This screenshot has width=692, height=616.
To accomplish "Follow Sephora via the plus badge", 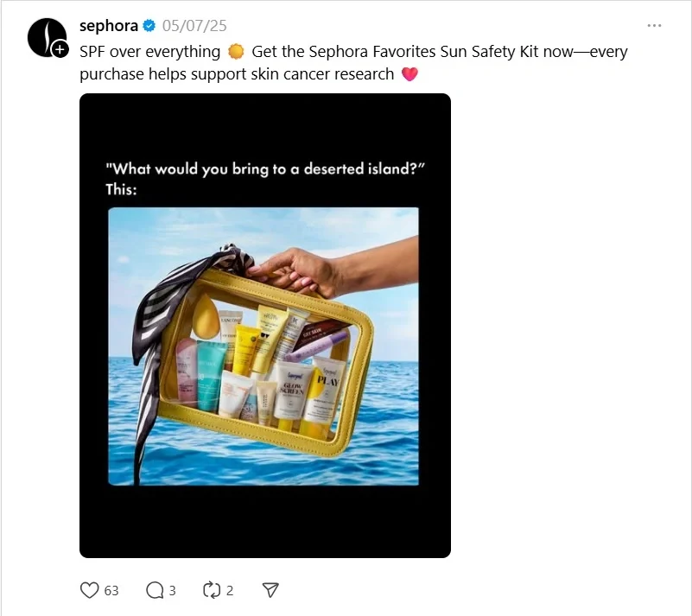I will [60, 49].
